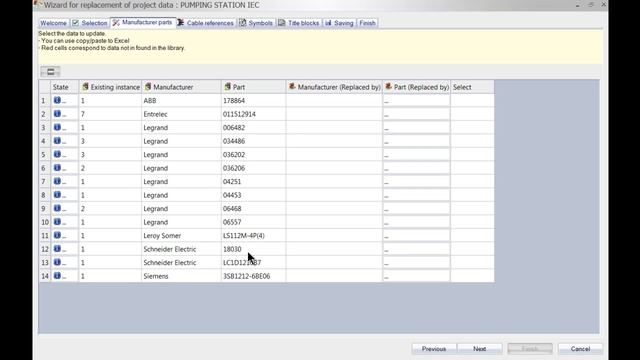Viewport: 640px width, 360px height.
Task: Select part number 178864
Action: click(253, 101)
